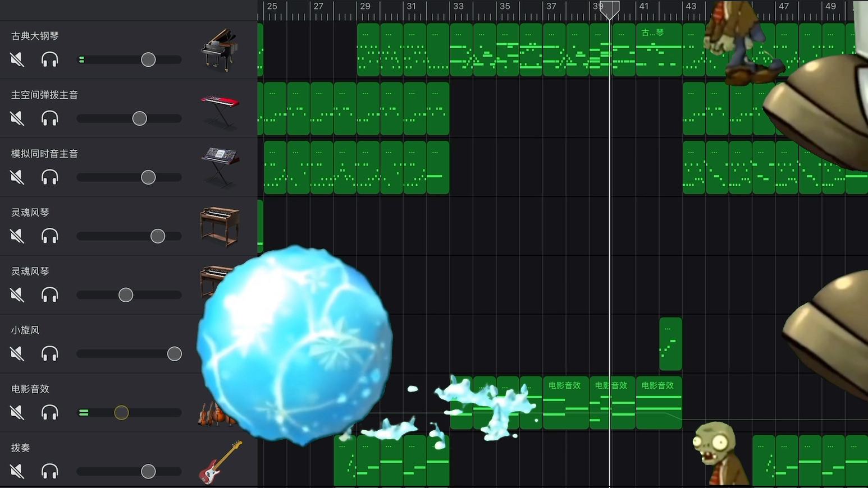Select the analog synth instrument icon

coord(220,167)
